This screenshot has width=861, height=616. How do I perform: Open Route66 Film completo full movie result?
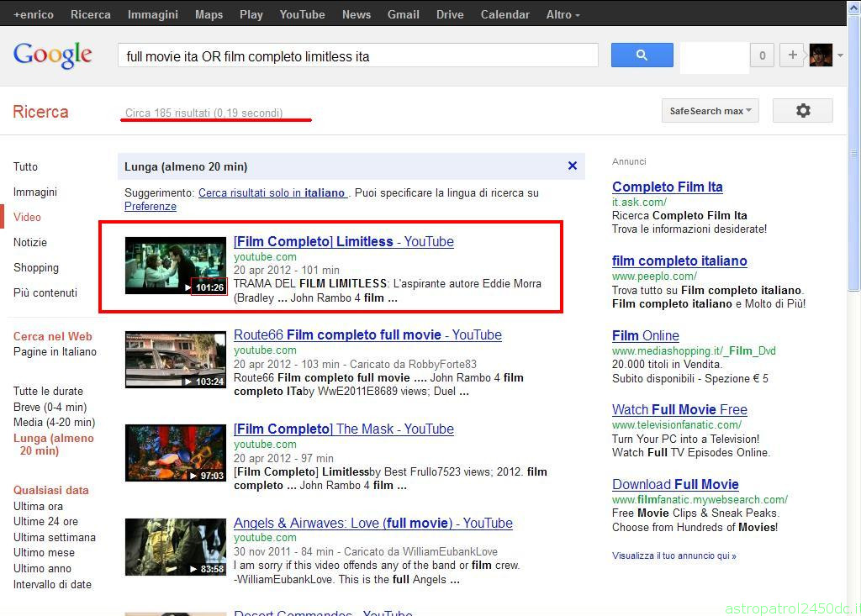tap(367, 335)
